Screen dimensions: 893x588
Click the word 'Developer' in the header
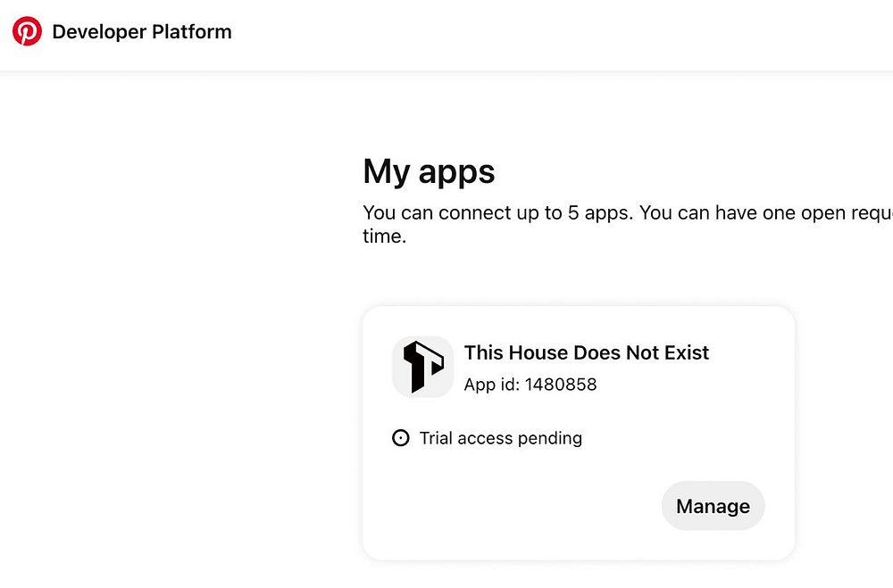[x=96, y=32]
